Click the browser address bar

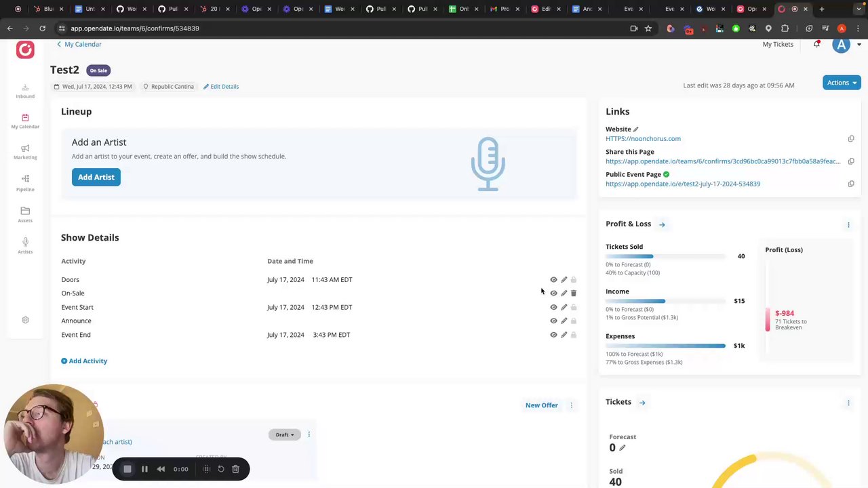[x=339, y=28]
